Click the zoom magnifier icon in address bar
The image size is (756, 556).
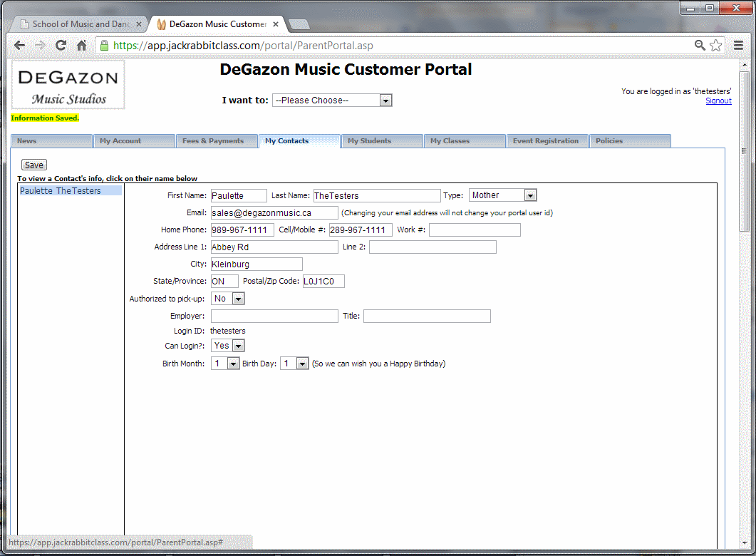tap(700, 46)
